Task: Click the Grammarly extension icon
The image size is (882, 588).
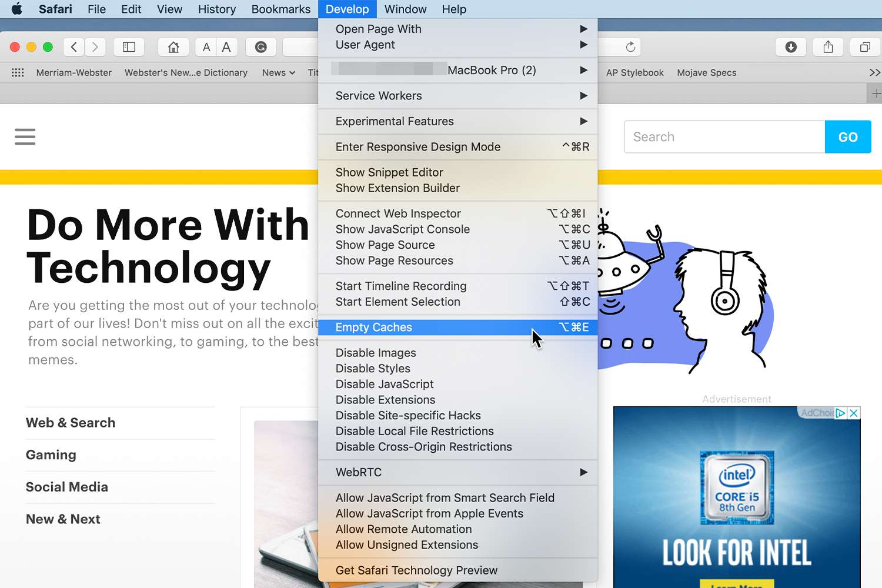Action: tap(261, 47)
